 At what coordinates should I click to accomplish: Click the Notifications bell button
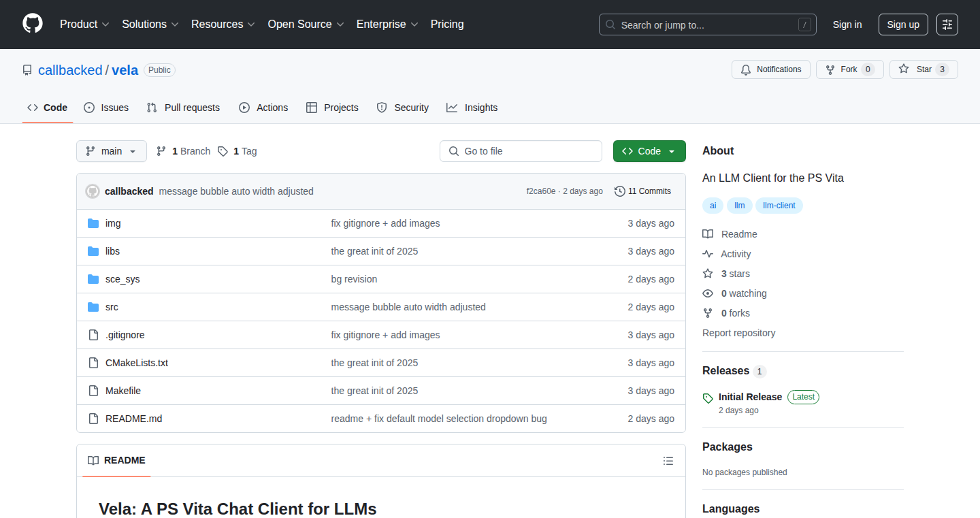point(771,69)
